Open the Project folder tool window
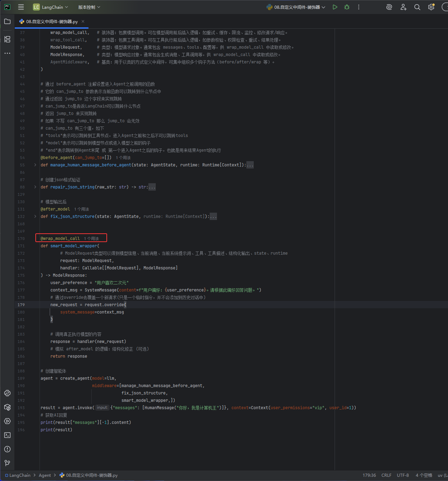This screenshot has width=448, height=481. pyautogui.click(x=7, y=21)
